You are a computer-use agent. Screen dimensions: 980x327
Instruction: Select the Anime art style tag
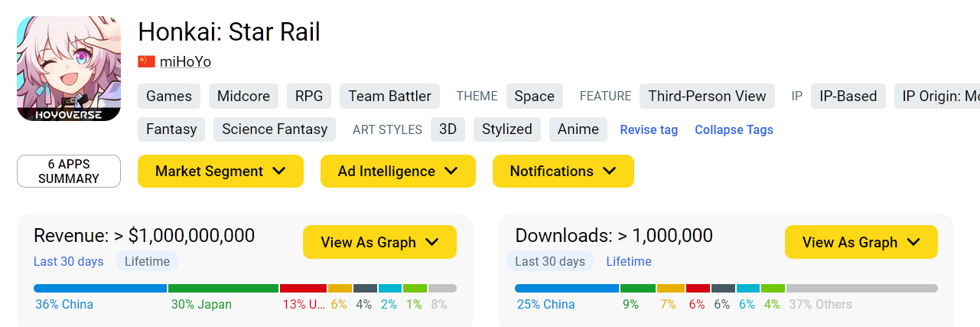click(578, 129)
